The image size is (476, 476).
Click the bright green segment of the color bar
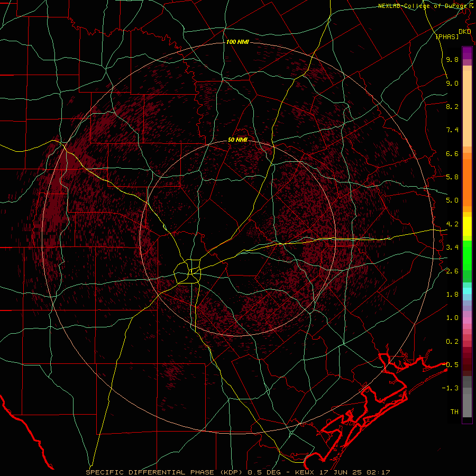coord(467,255)
